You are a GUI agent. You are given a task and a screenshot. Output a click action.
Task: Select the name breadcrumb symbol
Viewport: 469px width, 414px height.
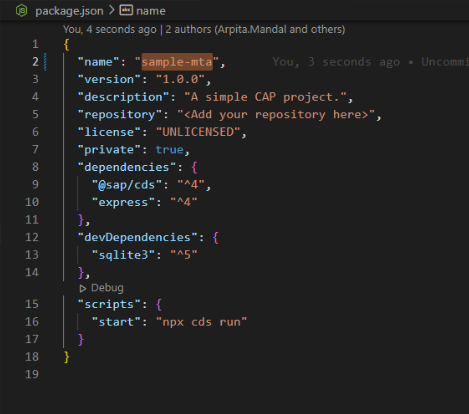click(x=151, y=11)
